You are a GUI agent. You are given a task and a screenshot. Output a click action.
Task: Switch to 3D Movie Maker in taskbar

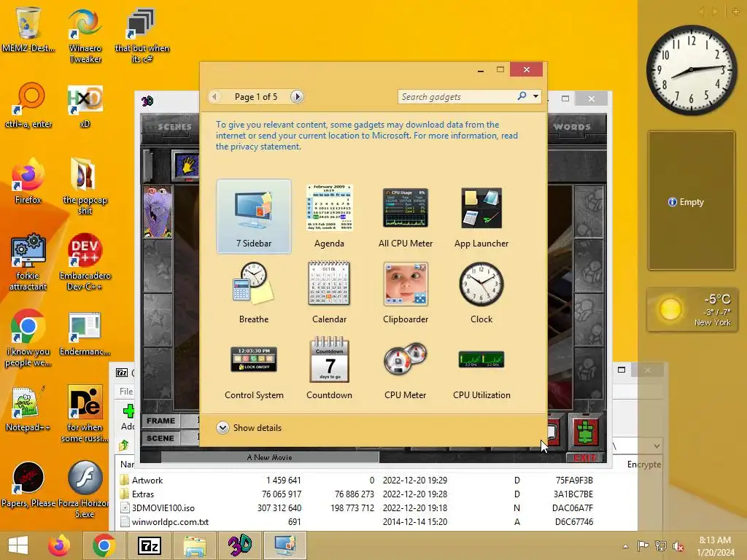click(239, 545)
